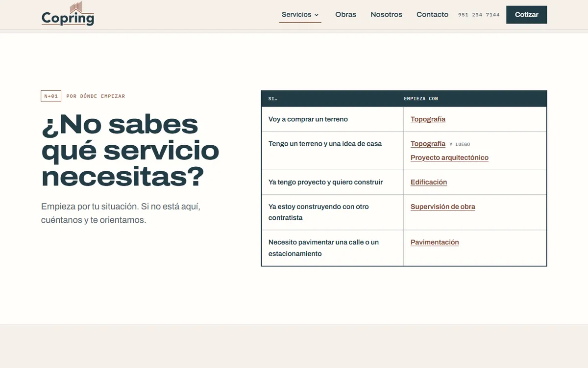The image size is (588, 368).
Task: Open Proyecto arquitectónico link
Action: (x=449, y=158)
